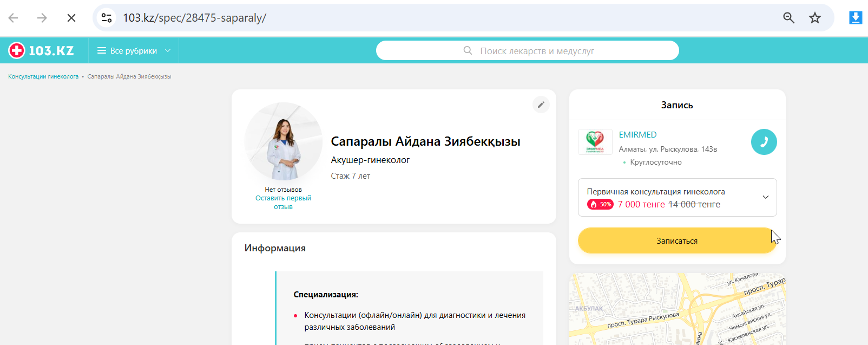Go back with the browser back arrow
868x345 pixels.
click(x=14, y=18)
